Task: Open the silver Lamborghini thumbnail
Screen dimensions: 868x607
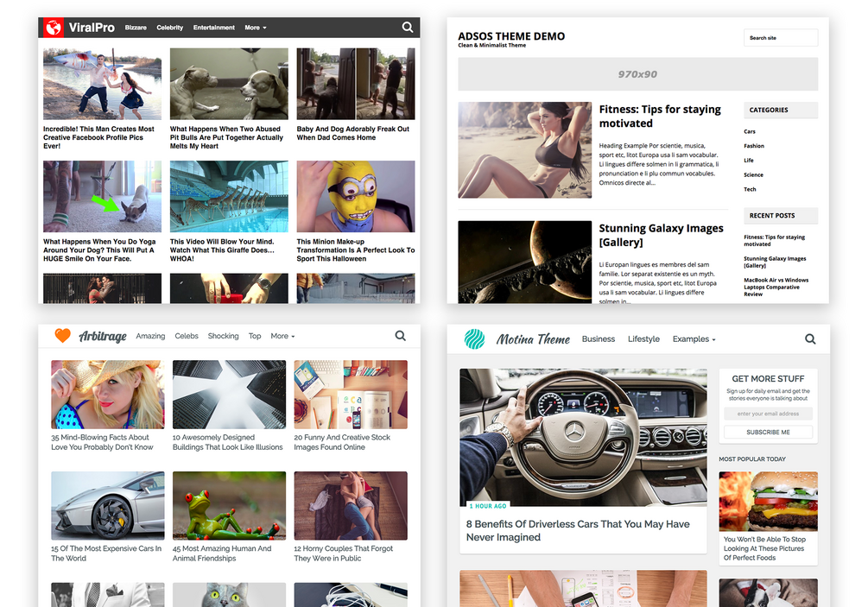Action: point(108,506)
